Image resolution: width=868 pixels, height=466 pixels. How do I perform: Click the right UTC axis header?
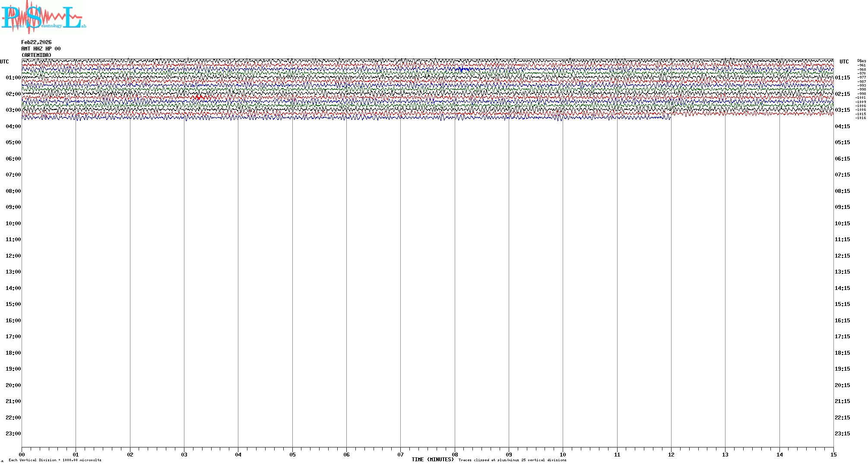click(x=844, y=62)
